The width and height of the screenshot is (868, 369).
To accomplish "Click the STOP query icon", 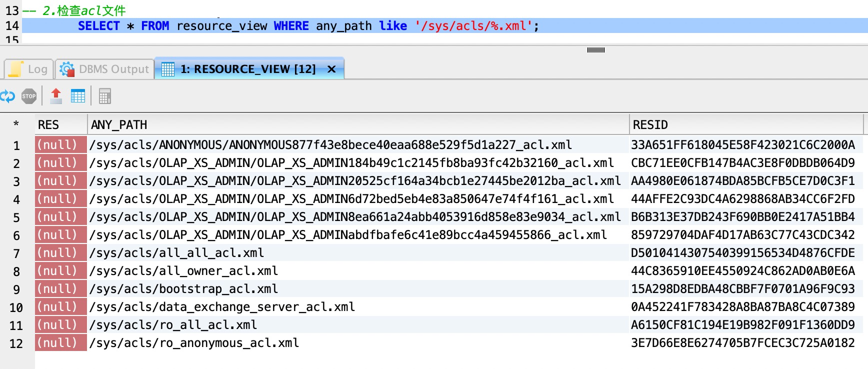I will 29,96.
